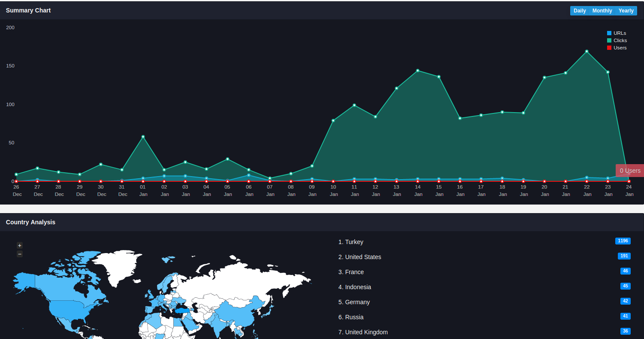Viewport: 644px width, 339px height.
Task: Toggle Clicks series in chart legend
Action: 620,40
